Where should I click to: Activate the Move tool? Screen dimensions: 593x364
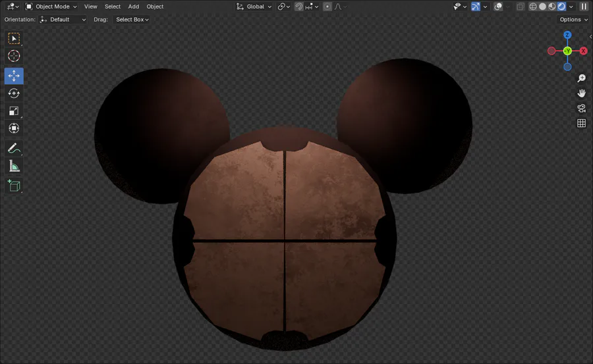tap(14, 76)
